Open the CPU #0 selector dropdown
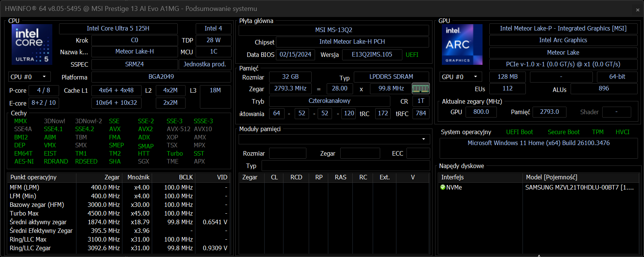 (x=29, y=77)
